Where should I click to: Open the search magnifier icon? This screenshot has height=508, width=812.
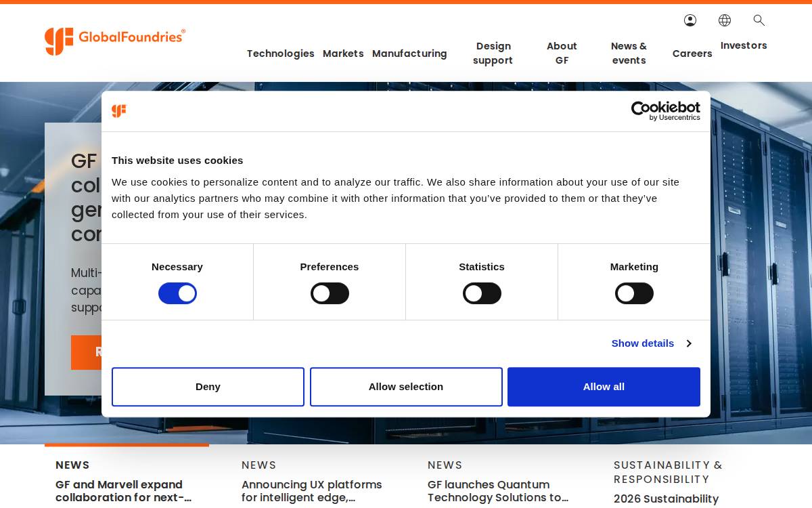[x=759, y=20]
